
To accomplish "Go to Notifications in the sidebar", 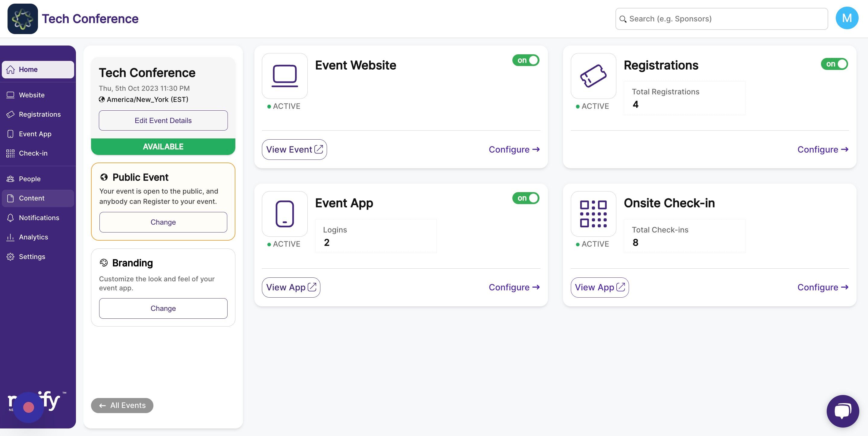I will coord(39,218).
